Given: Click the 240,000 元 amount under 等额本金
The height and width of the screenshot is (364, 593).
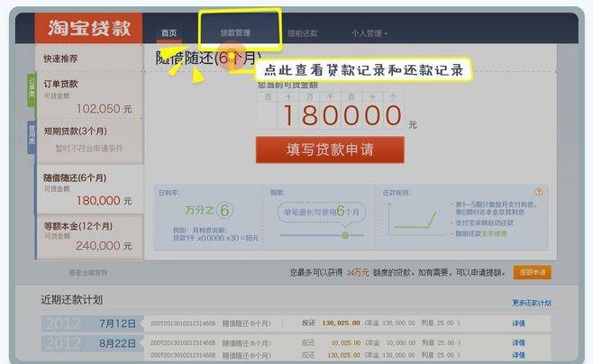Looking at the screenshot, I should [x=104, y=246].
